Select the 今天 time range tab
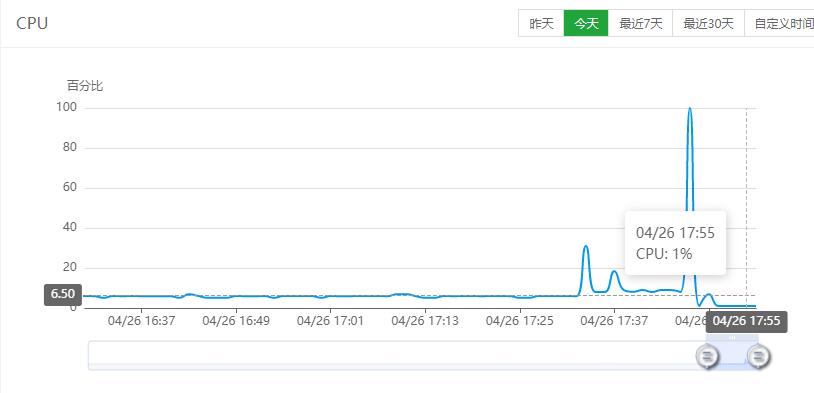This screenshot has width=814, height=393. 586,23
